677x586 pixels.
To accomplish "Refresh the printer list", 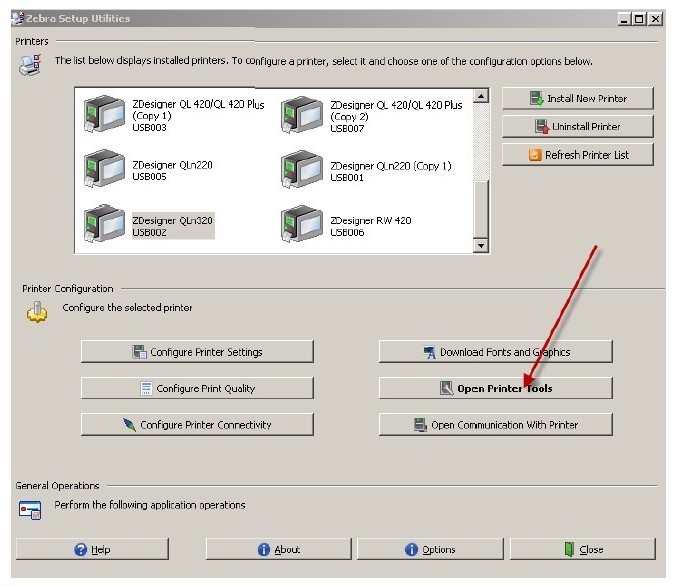I will [x=577, y=155].
